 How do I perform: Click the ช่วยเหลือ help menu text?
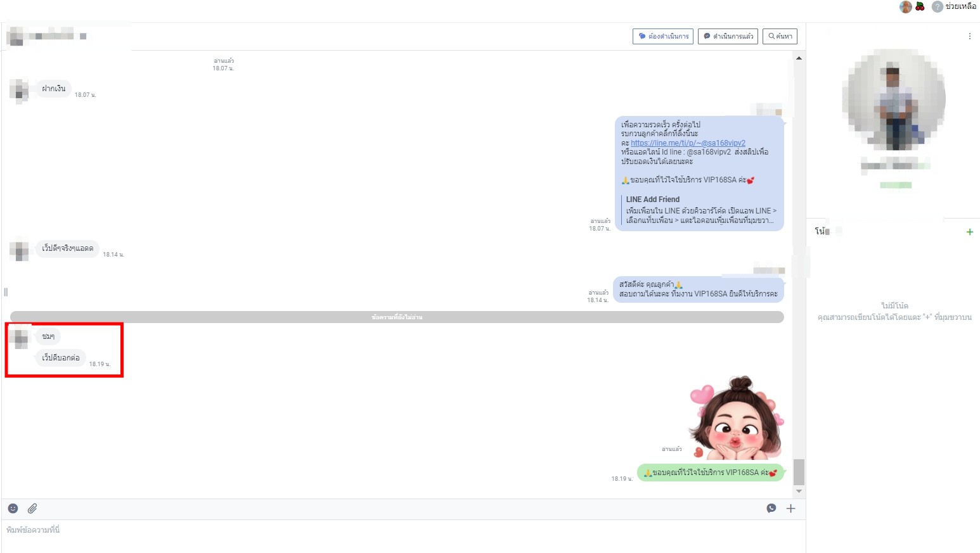click(960, 7)
